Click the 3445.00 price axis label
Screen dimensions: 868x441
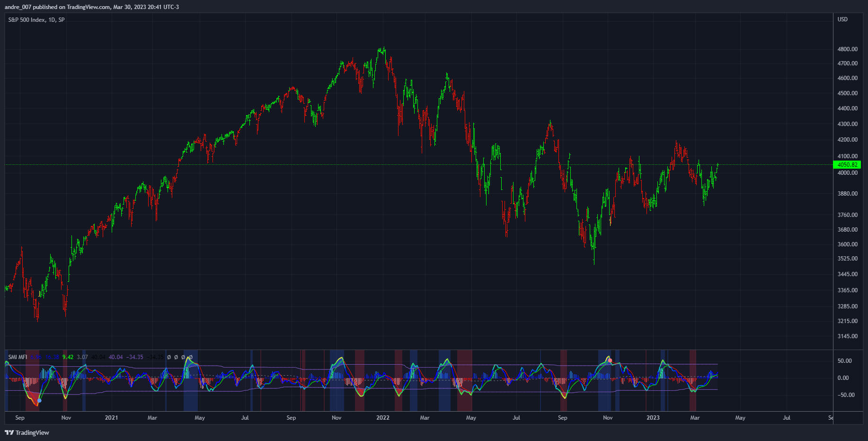point(847,274)
